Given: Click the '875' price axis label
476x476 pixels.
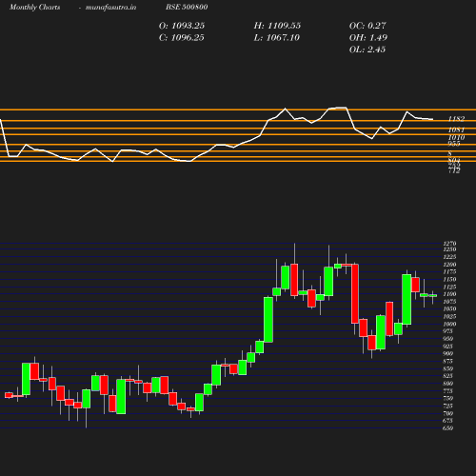Looking at the screenshot, I should (x=448, y=362).
